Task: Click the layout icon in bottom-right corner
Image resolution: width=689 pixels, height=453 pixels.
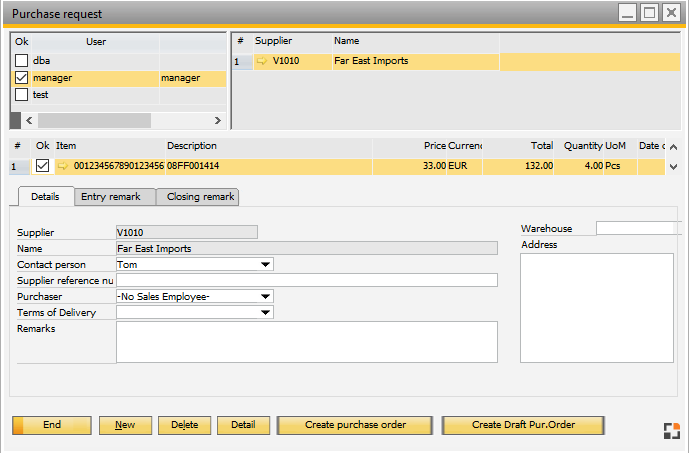Action: coord(671,430)
